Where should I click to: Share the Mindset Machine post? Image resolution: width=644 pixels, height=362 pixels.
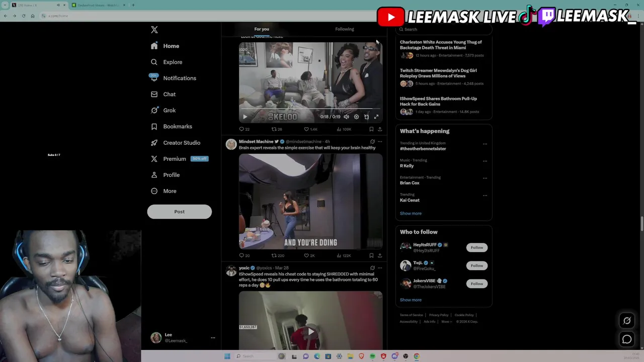pos(380,255)
